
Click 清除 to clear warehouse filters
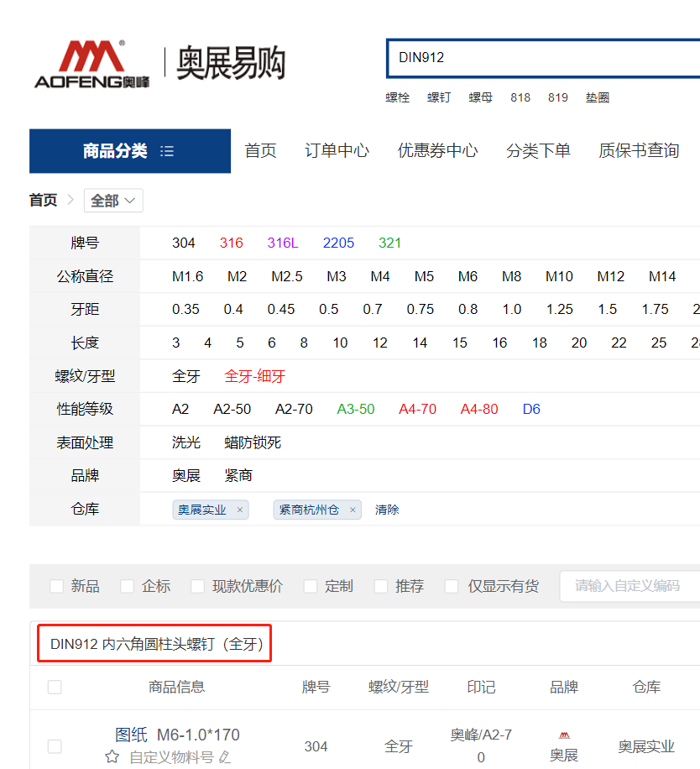387,510
